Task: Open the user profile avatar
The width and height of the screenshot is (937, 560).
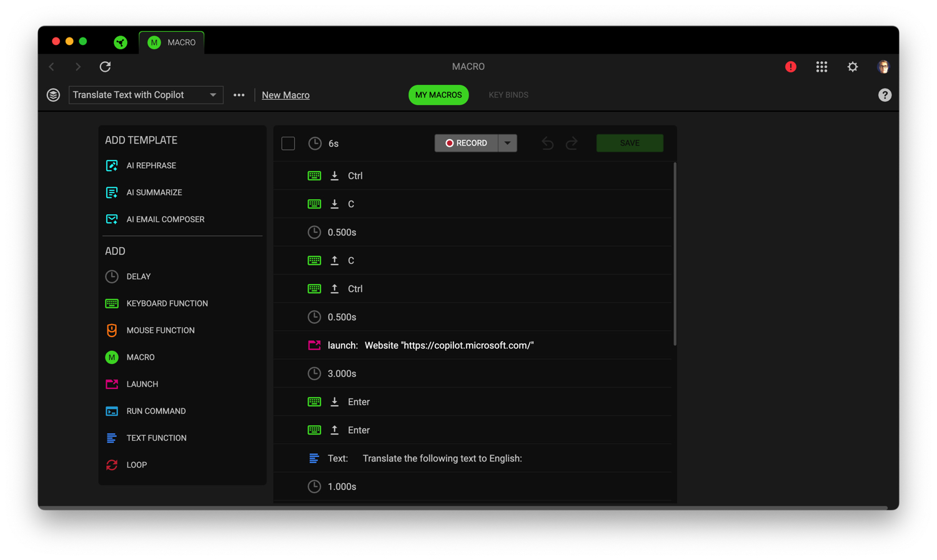Action: (x=883, y=67)
